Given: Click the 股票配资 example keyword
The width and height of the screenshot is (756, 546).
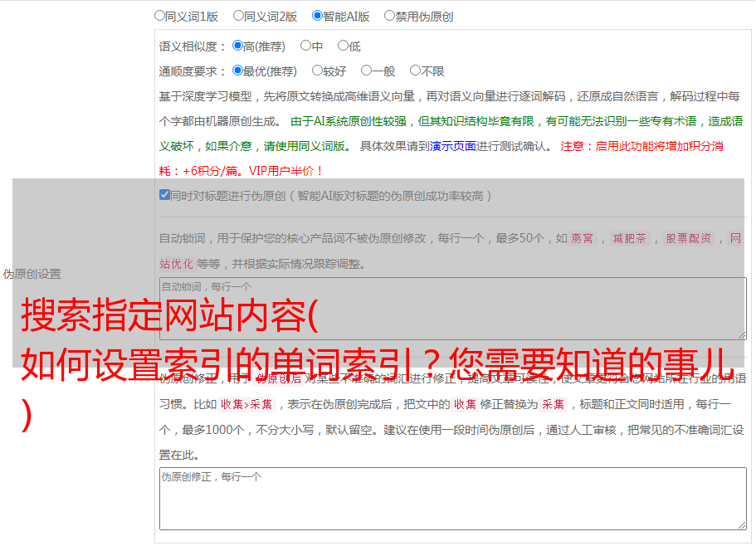Looking at the screenshot, I should [689, 238].
